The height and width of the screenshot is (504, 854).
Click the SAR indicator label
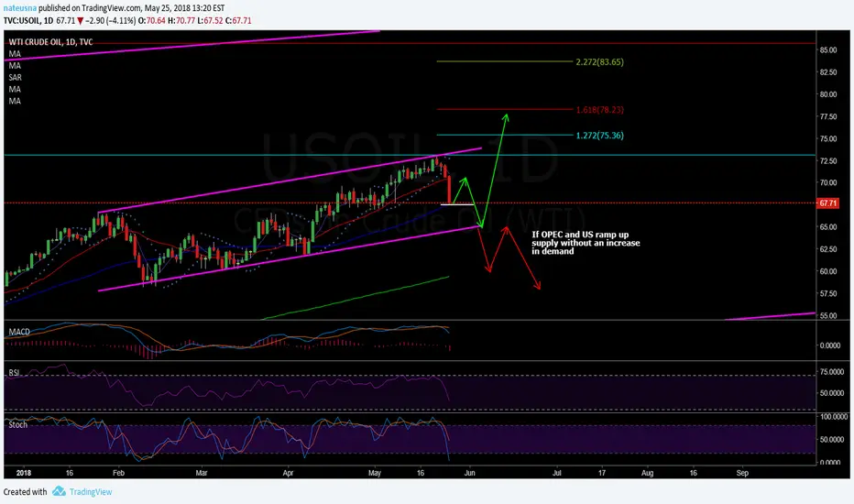pos(15,77)
